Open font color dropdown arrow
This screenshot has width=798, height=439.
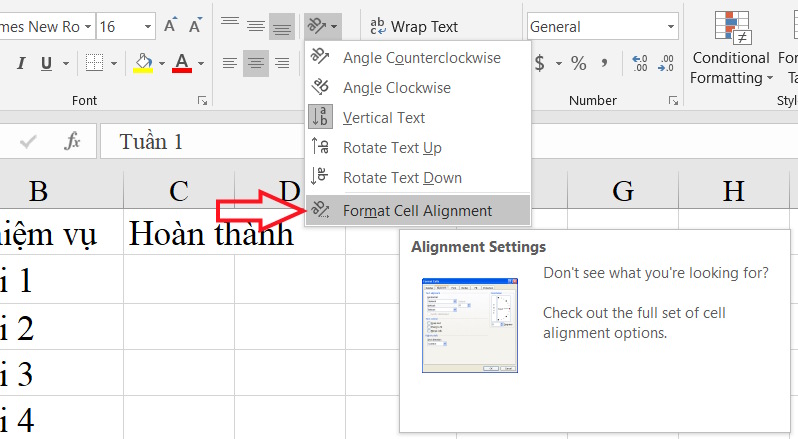click(x=201, y=64)
